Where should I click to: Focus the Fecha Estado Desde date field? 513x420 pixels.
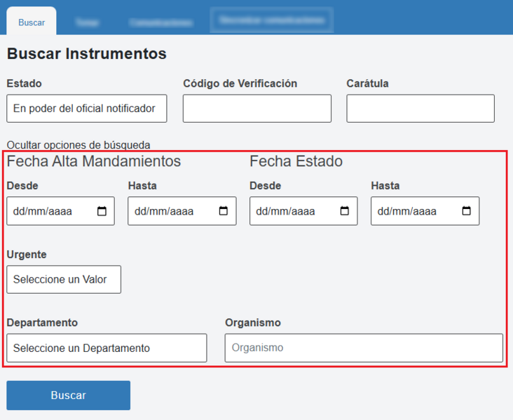click(303, 211)
